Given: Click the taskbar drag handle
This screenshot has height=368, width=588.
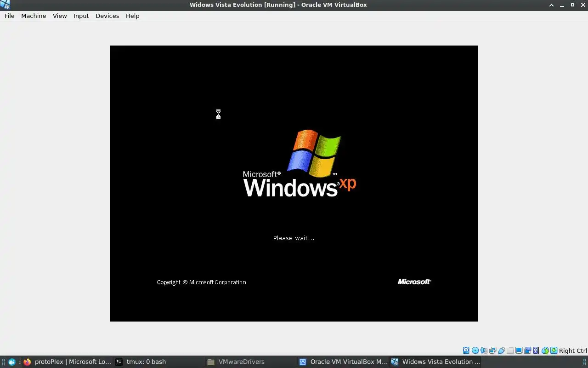Looking at the screenshot, I should pos(3,362).
